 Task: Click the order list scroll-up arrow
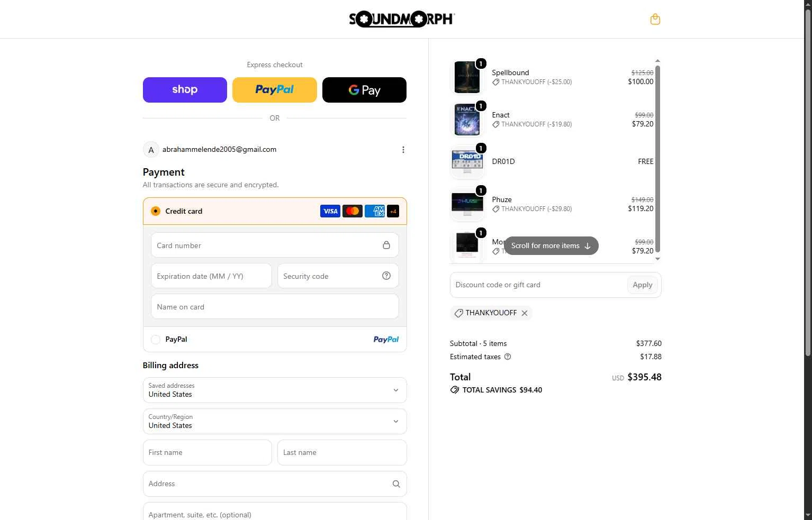point(658,61)
